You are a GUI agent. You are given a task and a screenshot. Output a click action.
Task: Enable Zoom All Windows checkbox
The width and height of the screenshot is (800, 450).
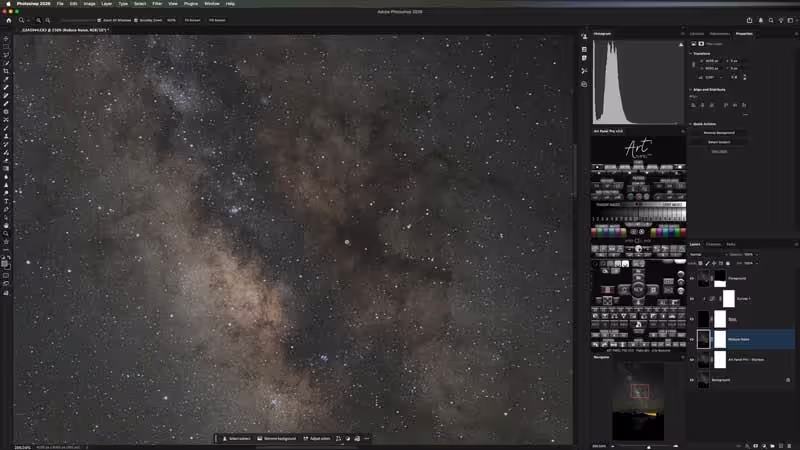pyautogui.click(x=99, y=20)
